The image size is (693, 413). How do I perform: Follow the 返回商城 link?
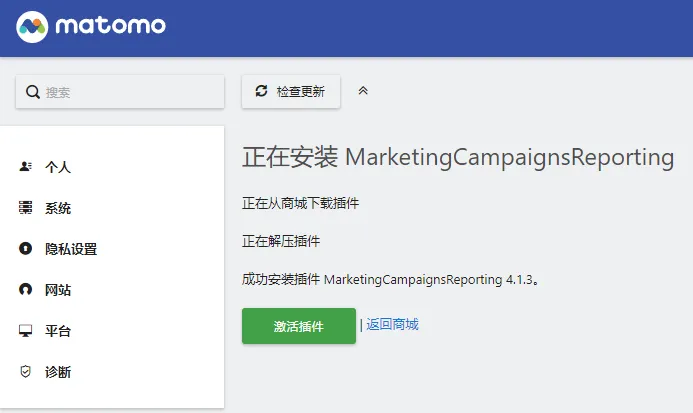coord(392,324)
